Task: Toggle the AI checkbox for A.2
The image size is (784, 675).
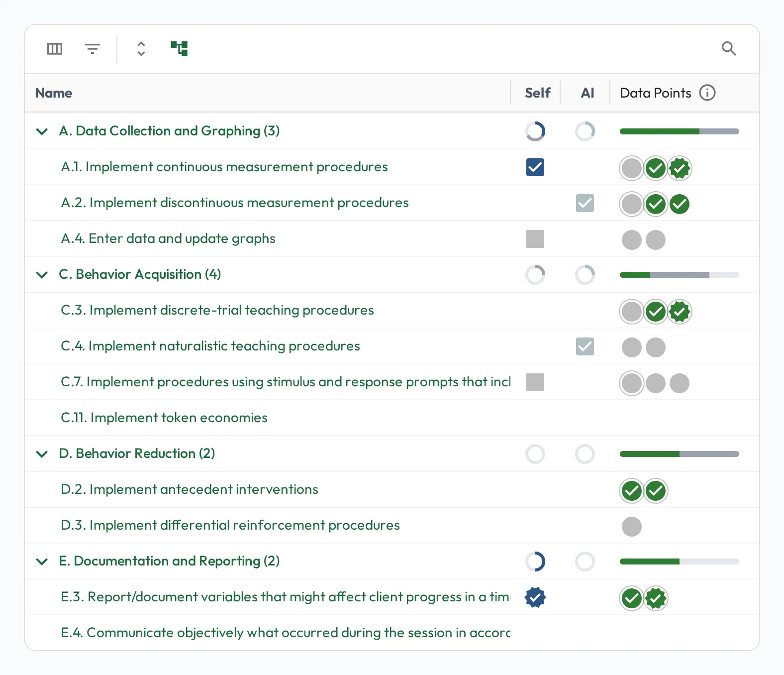Action: pyautogui.click(x=585, y=203)
